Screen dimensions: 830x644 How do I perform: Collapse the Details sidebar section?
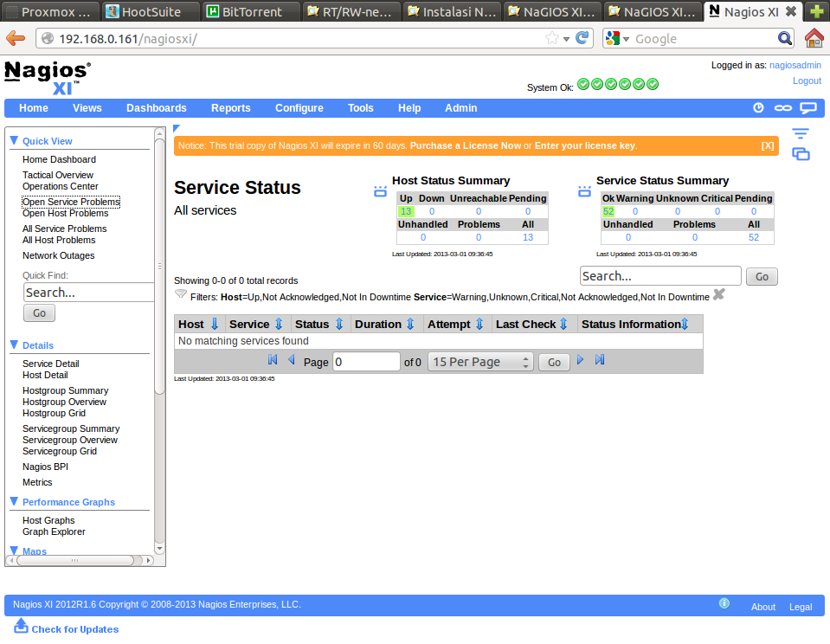tap(14, 345)
